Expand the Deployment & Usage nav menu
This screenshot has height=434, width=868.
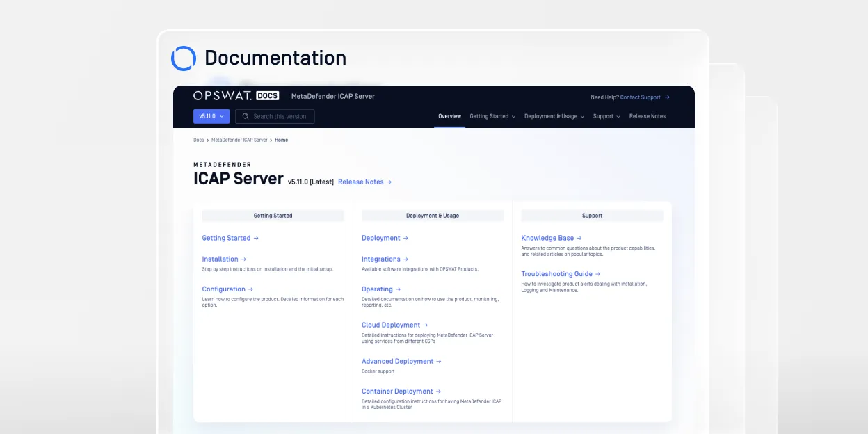coord(554,116)
